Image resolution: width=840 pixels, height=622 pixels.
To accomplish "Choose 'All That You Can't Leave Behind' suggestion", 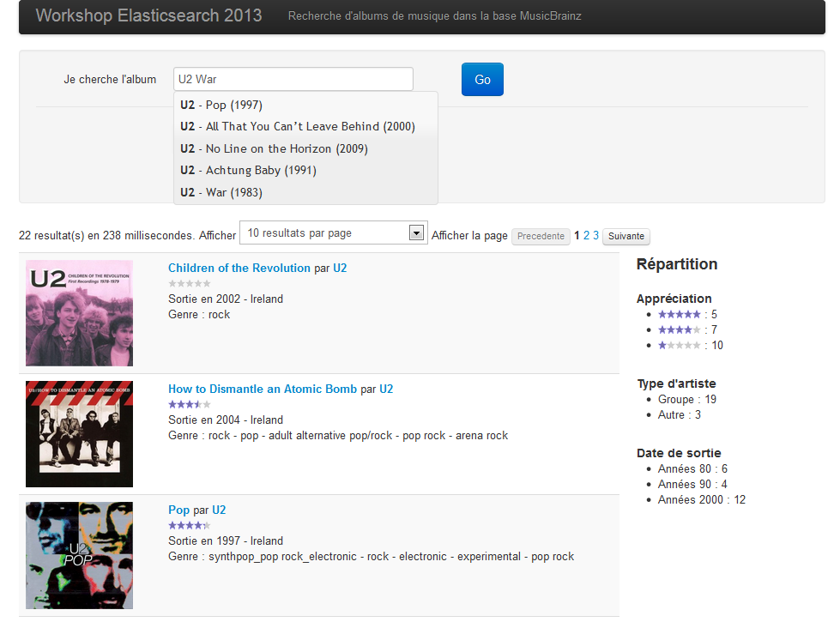I will (x=297, y=126).
